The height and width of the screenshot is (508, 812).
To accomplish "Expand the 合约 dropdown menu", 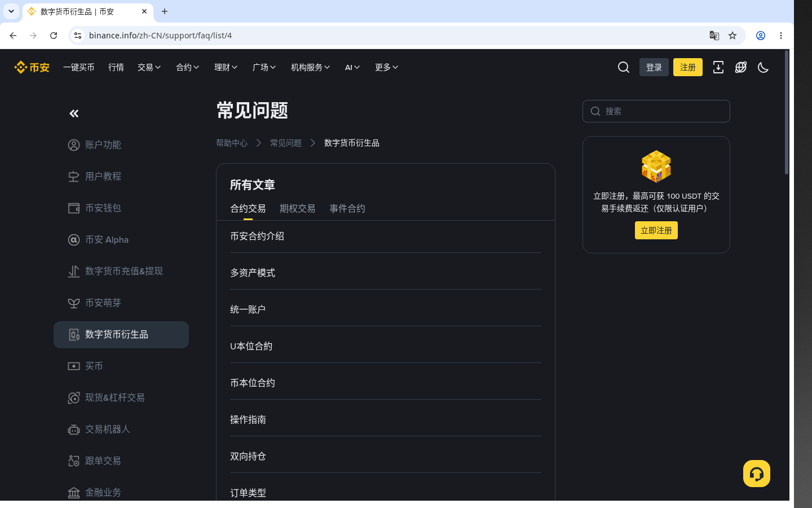I will coord(188,68).
